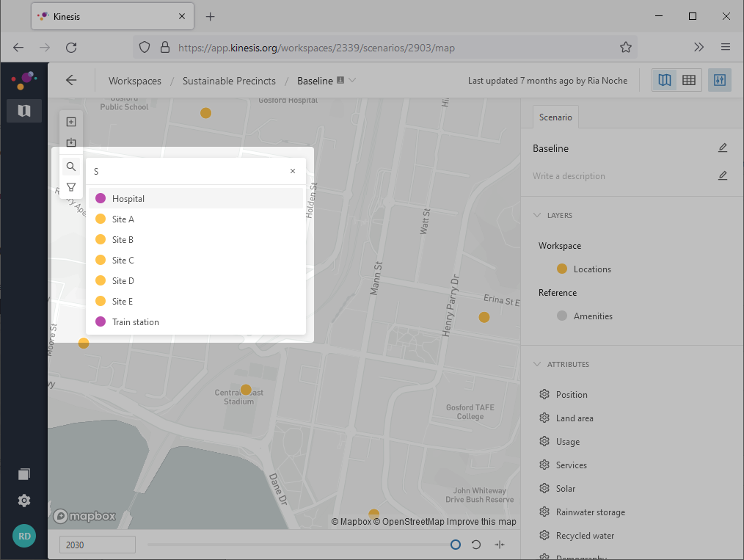744x560 pixels.
Task: Toggle the scenario settings panel icon
Action: point(719,79)
